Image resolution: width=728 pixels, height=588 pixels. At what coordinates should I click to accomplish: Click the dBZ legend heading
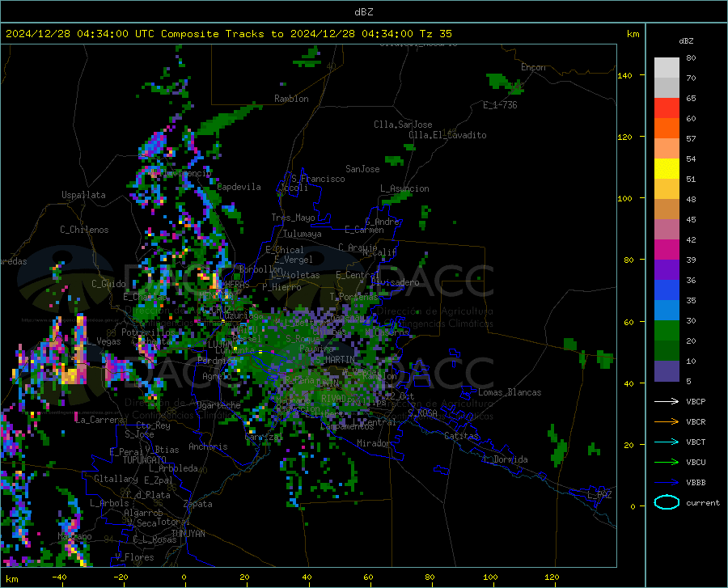click(686, 40)
